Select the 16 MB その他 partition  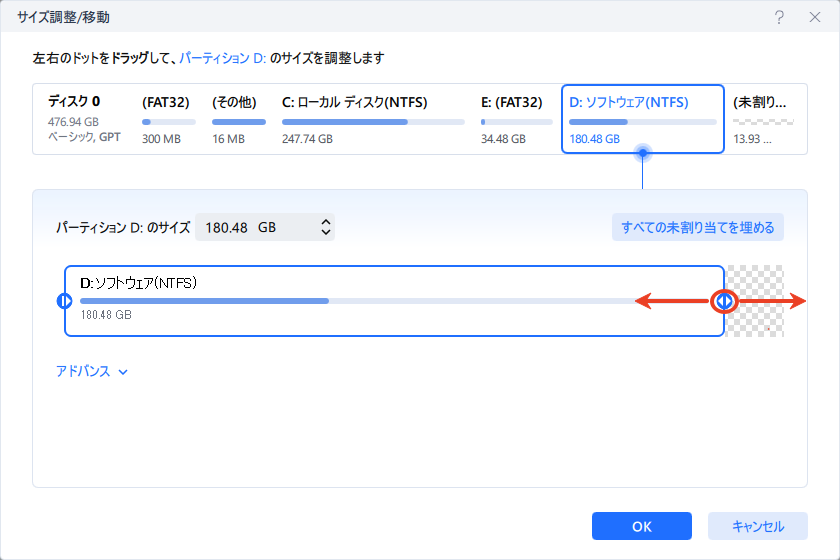[x=239, y=120]
